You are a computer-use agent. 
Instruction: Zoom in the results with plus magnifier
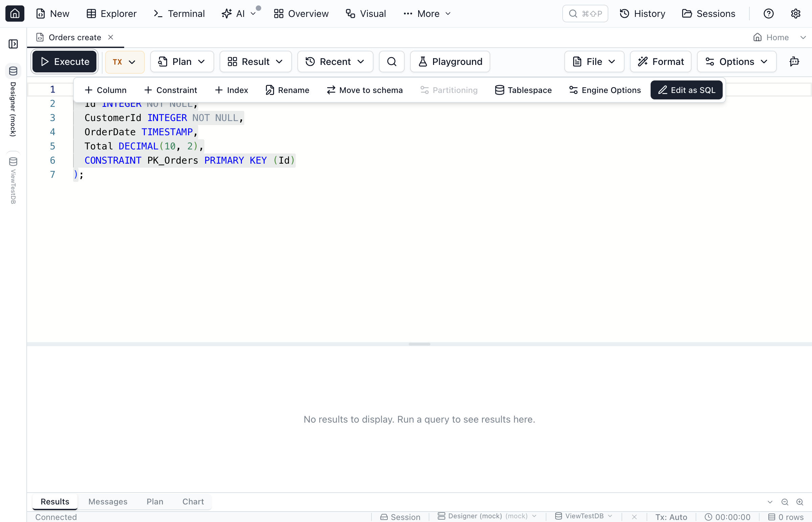coord(800,502)
